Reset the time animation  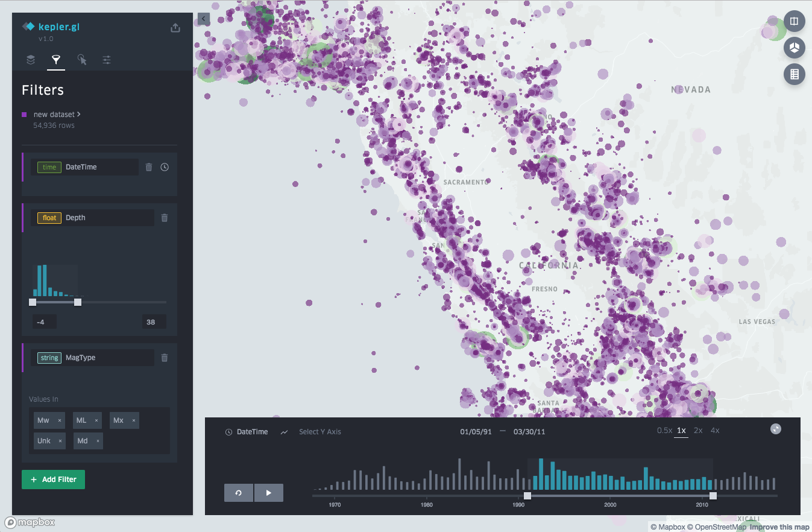pos(239,493)
